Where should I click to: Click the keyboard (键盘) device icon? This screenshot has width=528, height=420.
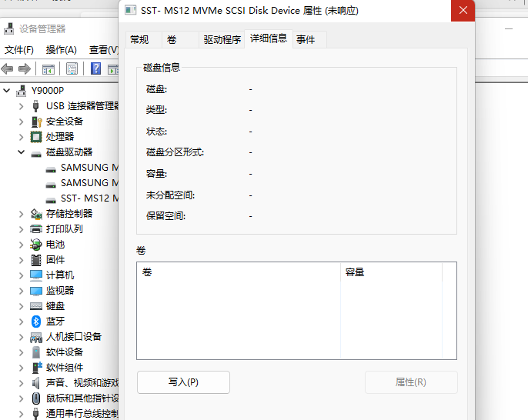[36, 305]
